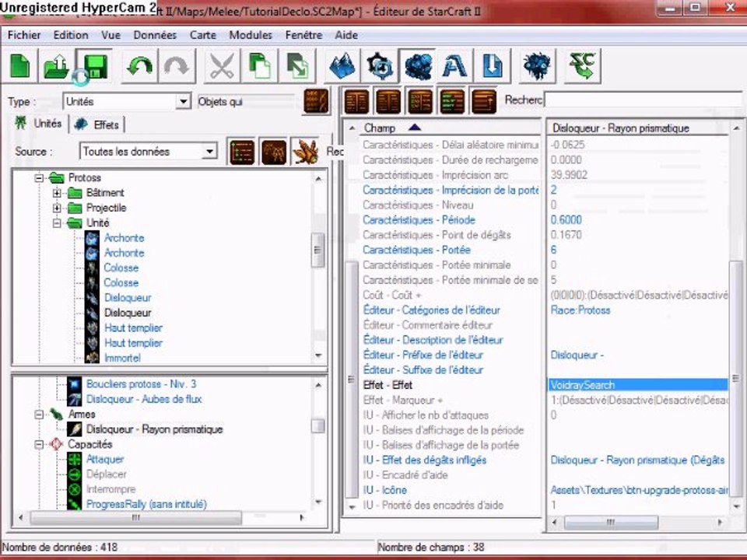The height and width of the screenshot is (560, 747).
Task: Click the Caractéristiques - Période value 0.6000
Action: tap(566, 219)
